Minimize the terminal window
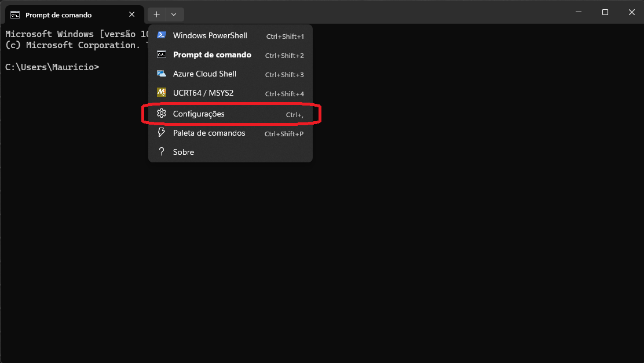Screen dimensions: 644x363 578,12
